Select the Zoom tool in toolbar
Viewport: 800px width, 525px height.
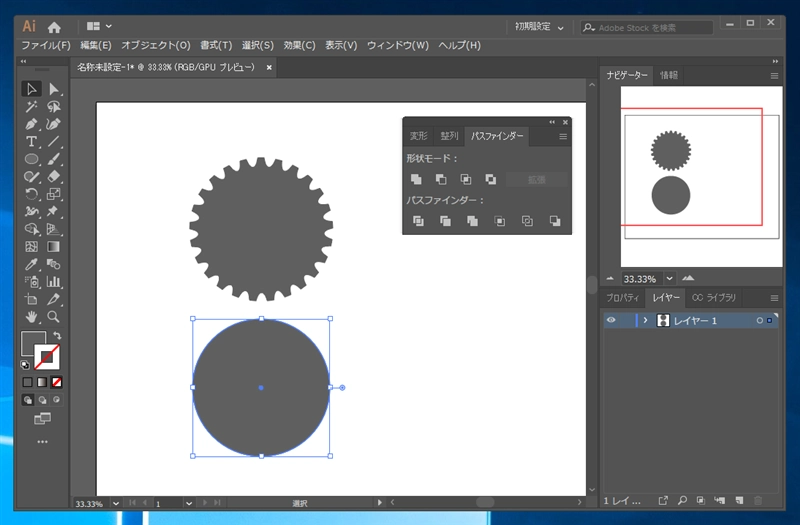pyautogui.click(x=54, y=317)
